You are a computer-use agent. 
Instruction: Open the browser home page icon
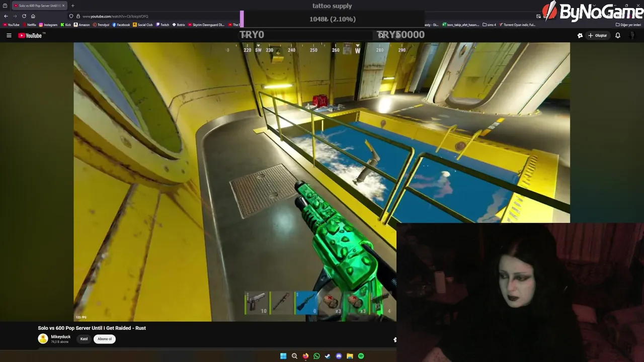[33, 16]
